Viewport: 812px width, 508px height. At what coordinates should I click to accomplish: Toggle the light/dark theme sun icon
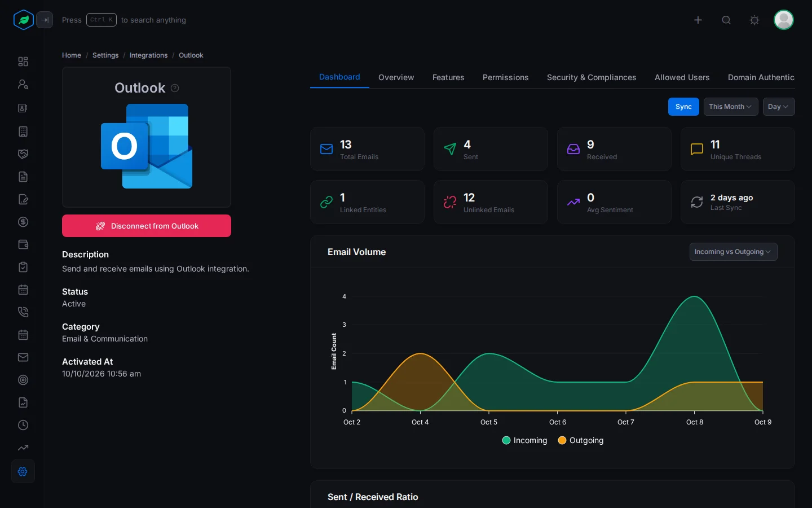(754, 20)
